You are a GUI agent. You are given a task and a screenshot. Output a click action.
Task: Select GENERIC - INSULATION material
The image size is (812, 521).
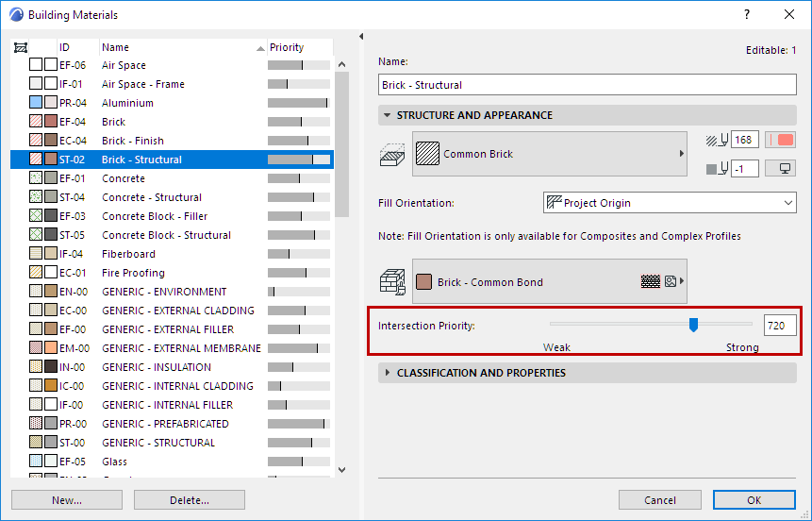pos(172,367)
